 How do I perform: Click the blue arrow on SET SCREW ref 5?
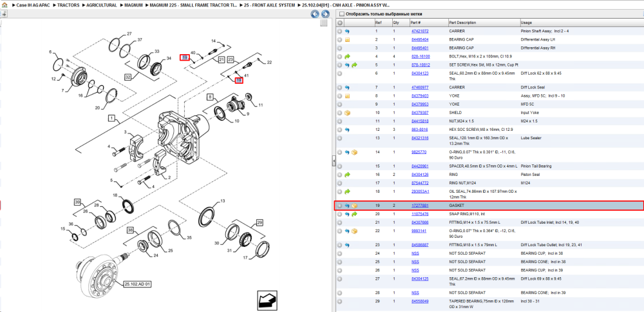[x=347, y=65]
